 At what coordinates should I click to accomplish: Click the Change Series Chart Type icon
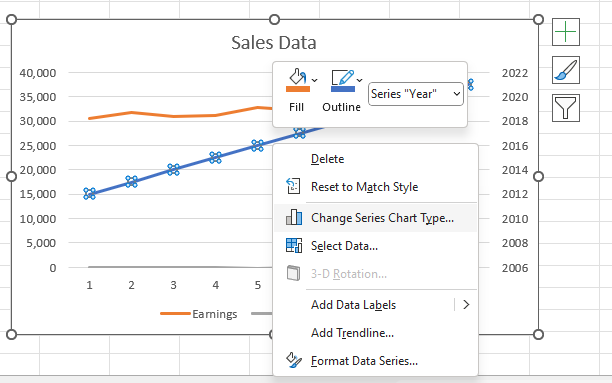[x=294, y=217]
